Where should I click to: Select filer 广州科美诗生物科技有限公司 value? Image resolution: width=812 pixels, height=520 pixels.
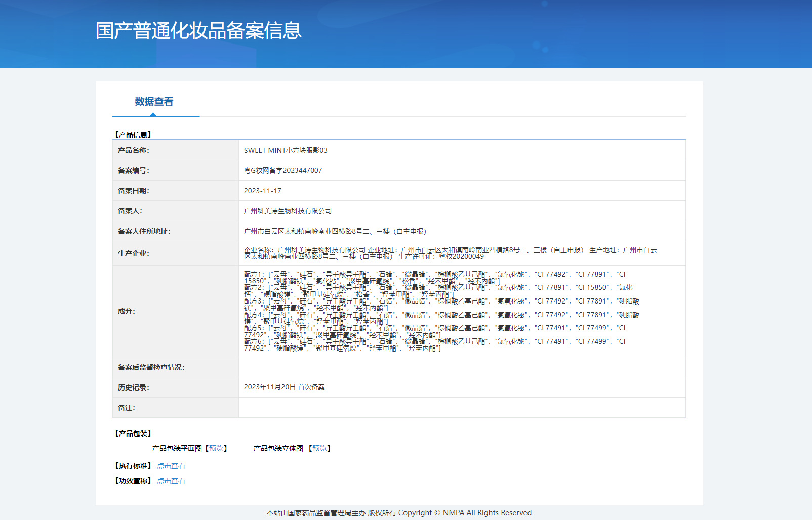[x=288, y=211]
